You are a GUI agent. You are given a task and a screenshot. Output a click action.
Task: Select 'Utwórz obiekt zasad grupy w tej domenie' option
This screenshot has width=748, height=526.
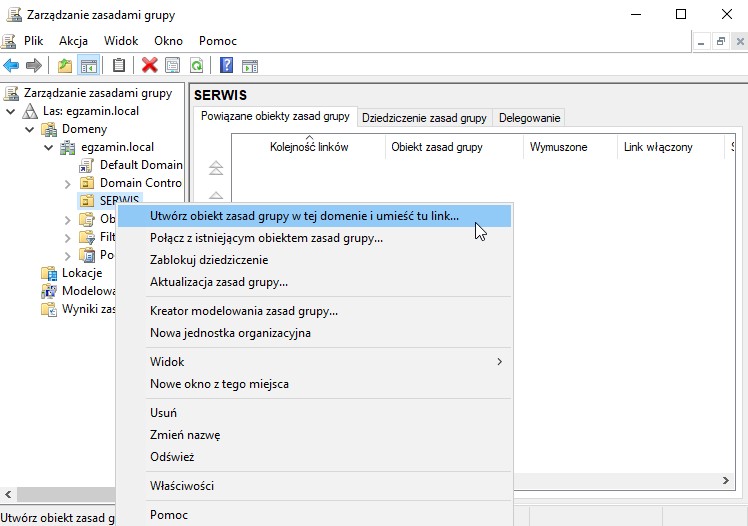click(304, 216)
